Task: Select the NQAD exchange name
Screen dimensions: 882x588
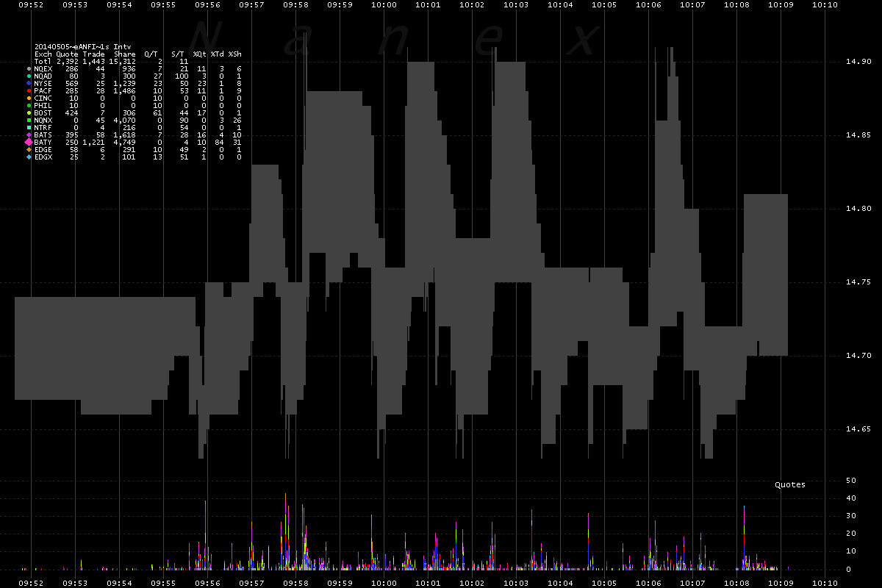Action: point(43,76)
